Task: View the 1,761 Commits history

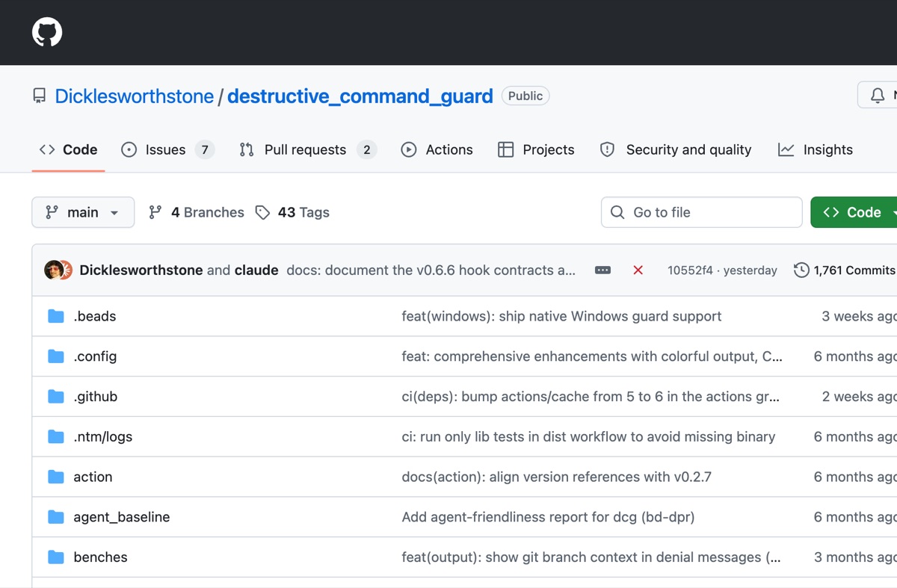Action: (845, 270)
